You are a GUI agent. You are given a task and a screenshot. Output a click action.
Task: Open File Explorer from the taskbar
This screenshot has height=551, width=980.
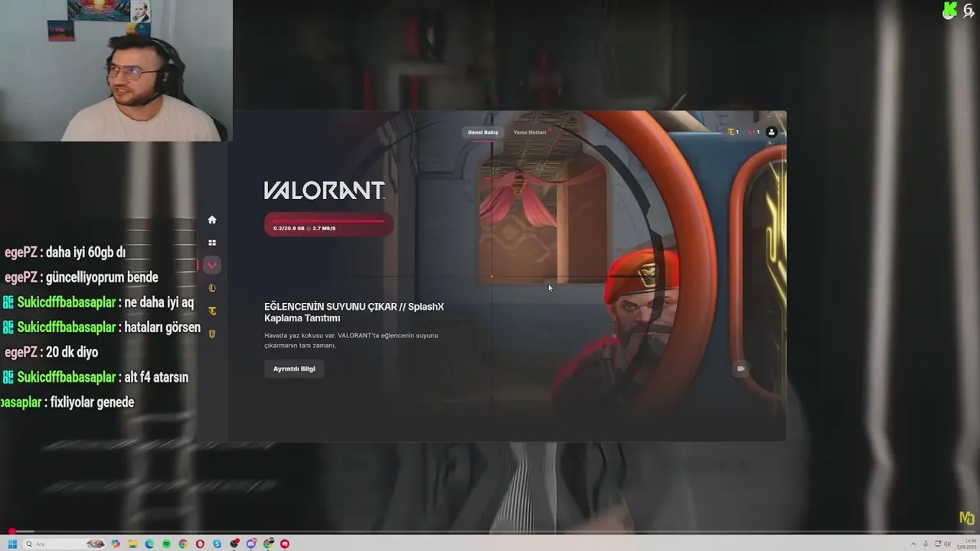(x=132, y=544)
